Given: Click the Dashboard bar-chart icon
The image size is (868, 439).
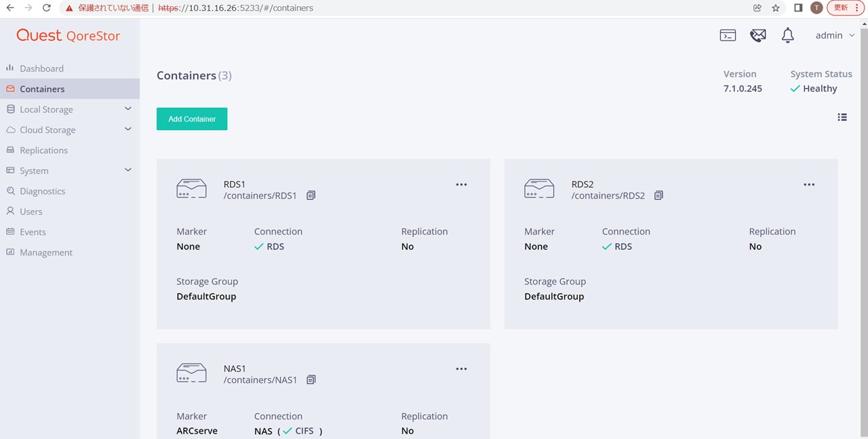Looking at the screenshot, I should pos(10,68).
